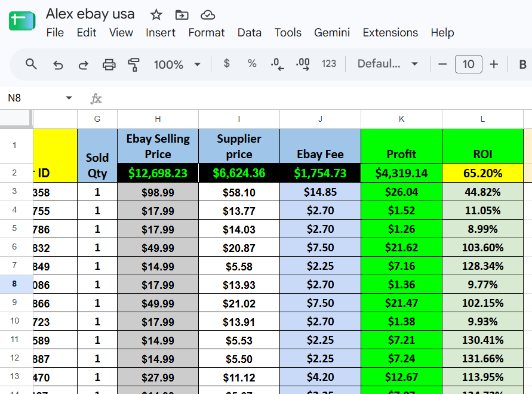The width and height of the screenshot is (532, 394).
Task: Activate the paint format roller
Action: pyautogui.click(x=134, y=64)
